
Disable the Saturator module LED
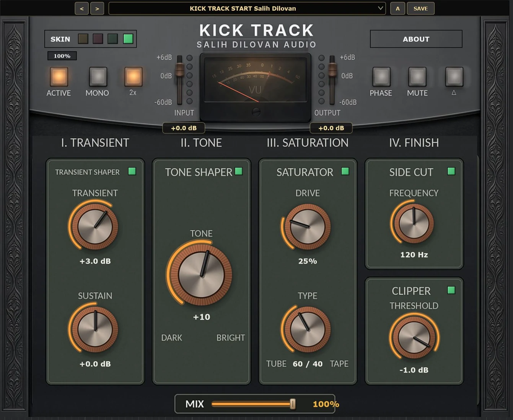tap(345, 171)
